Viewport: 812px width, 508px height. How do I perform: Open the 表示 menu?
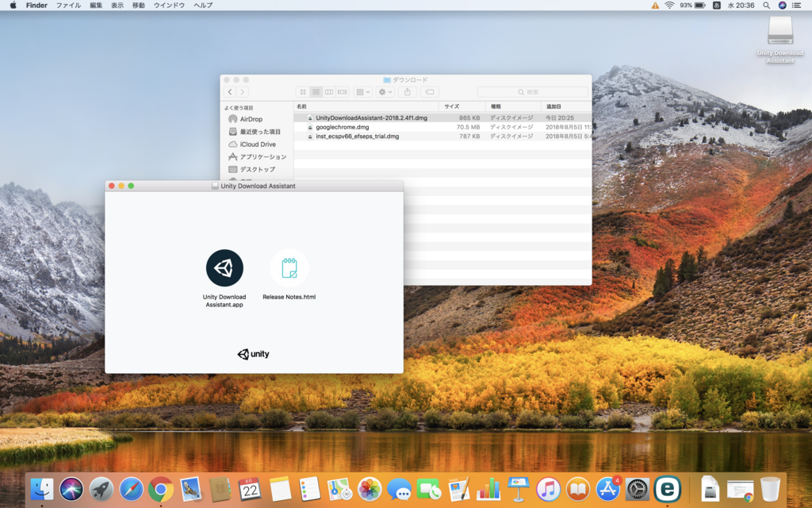click(x=117, y=6)
